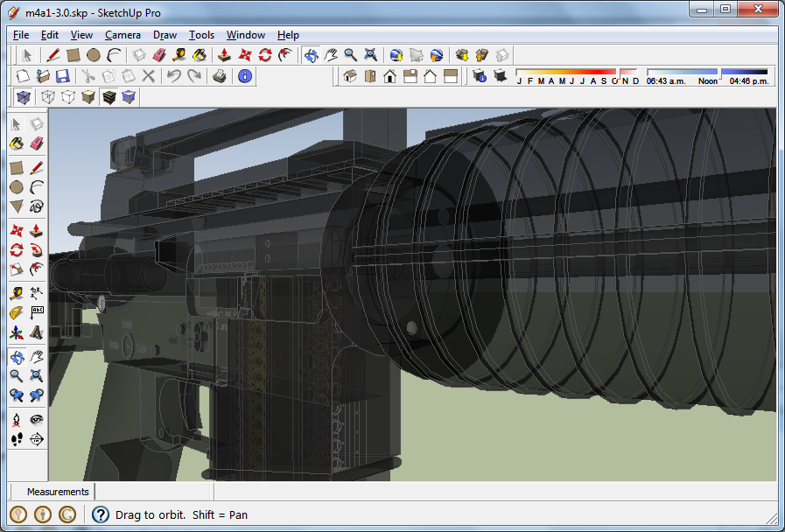785x532 pixels.
Task: Select the Polygon tool
Action: pos(17,206)
